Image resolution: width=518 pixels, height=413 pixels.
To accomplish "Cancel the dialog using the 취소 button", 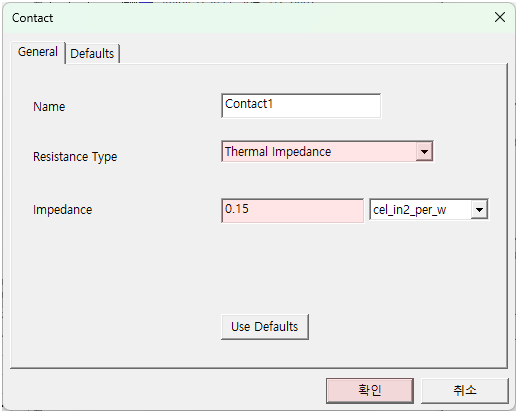I will click(x=465, y=390).
